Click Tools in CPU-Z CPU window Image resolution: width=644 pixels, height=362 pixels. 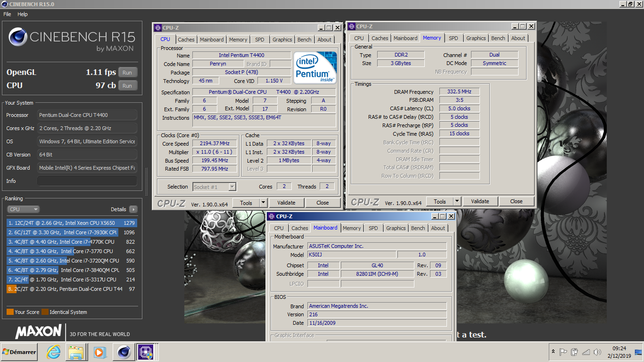coord(246,203)
